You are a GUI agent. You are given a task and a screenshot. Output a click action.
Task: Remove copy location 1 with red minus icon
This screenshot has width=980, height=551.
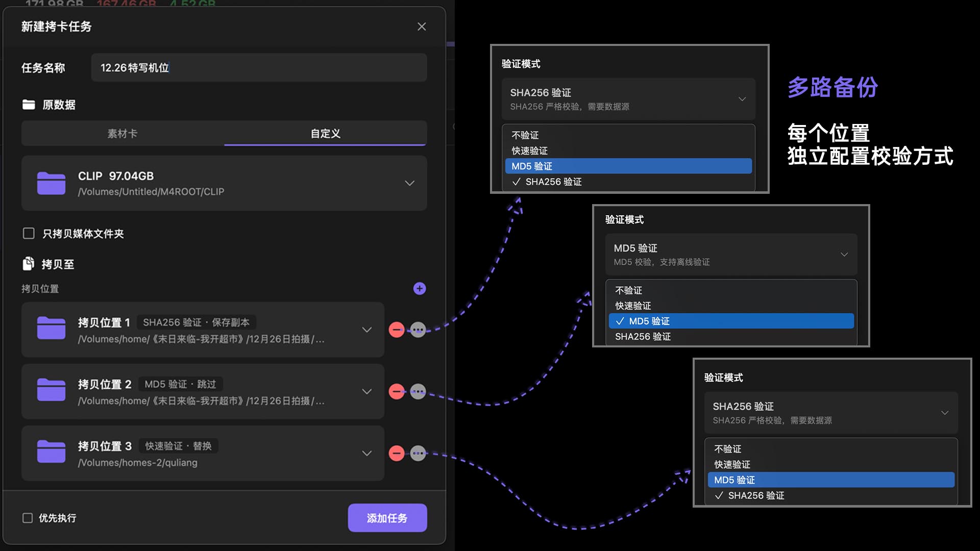tap(397, 330)
